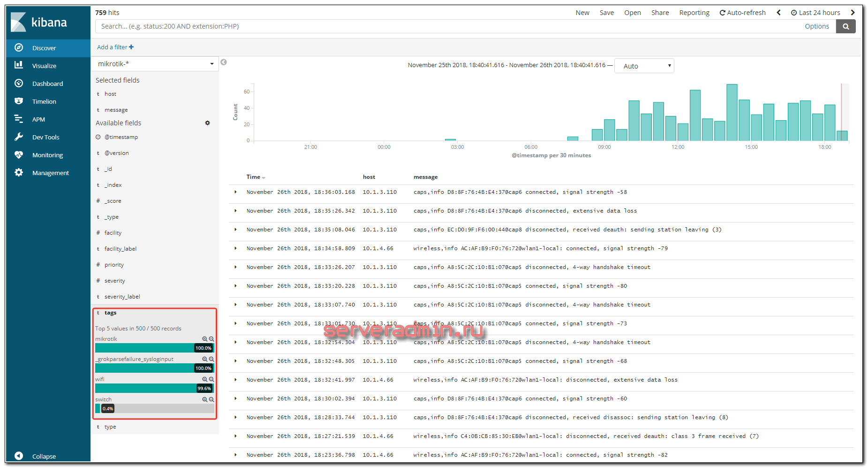Open the Visualize section icon
Screen dimensions: 868x468
click(19, 65)
